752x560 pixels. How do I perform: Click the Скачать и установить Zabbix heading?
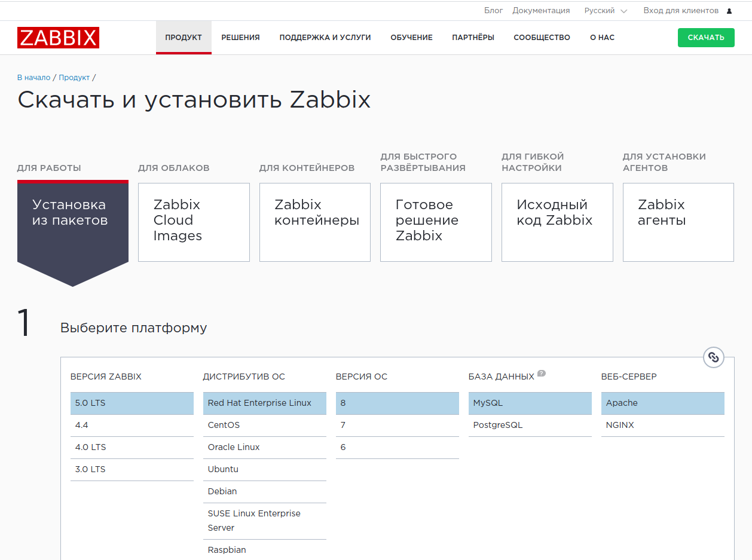point(194,99)
